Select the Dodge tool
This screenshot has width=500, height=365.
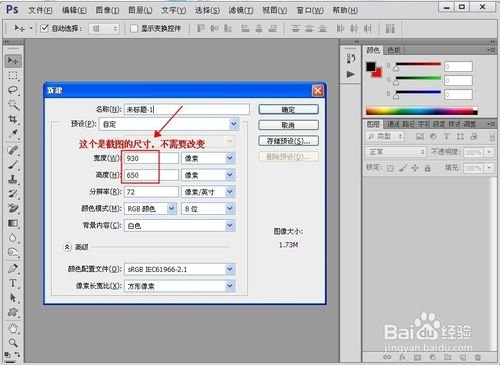click(13, 252)
